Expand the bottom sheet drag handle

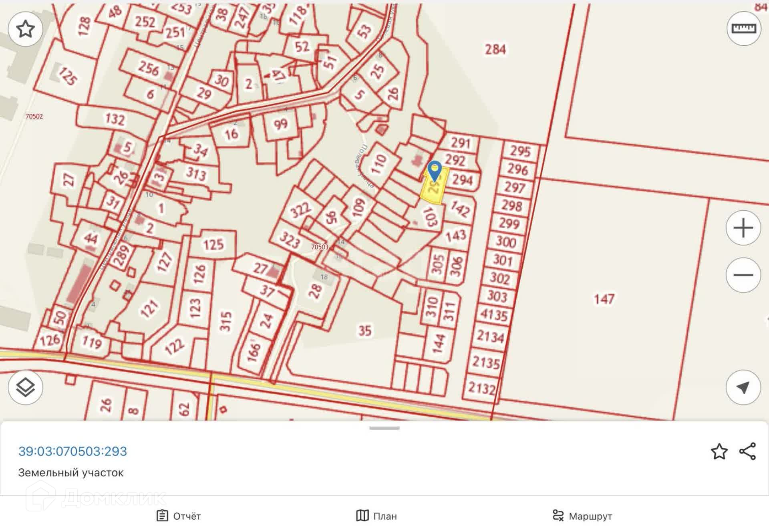pyautogui.click(x=384, y=428)
